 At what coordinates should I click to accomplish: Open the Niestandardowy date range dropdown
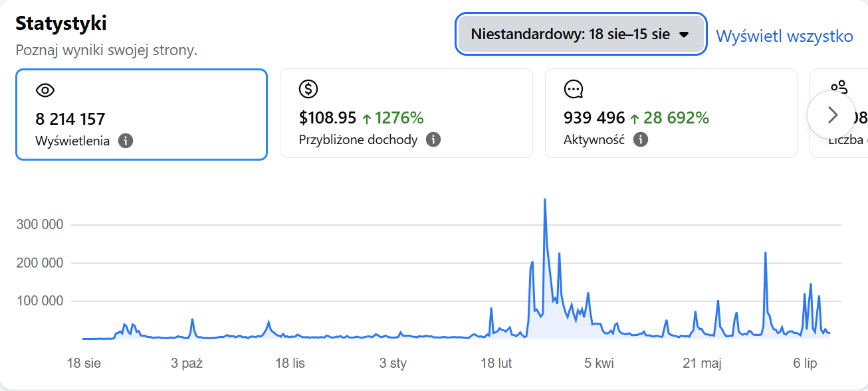(x=580, y=35)
